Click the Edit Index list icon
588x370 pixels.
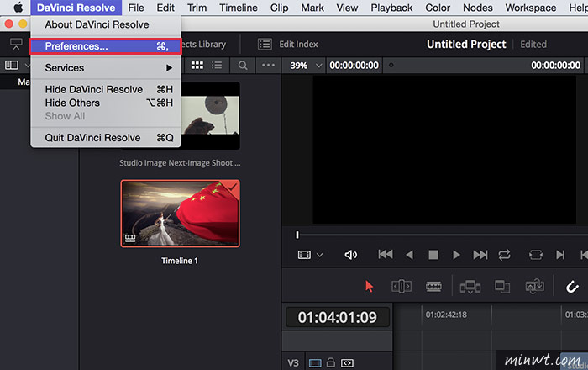[x=265, y=45]
